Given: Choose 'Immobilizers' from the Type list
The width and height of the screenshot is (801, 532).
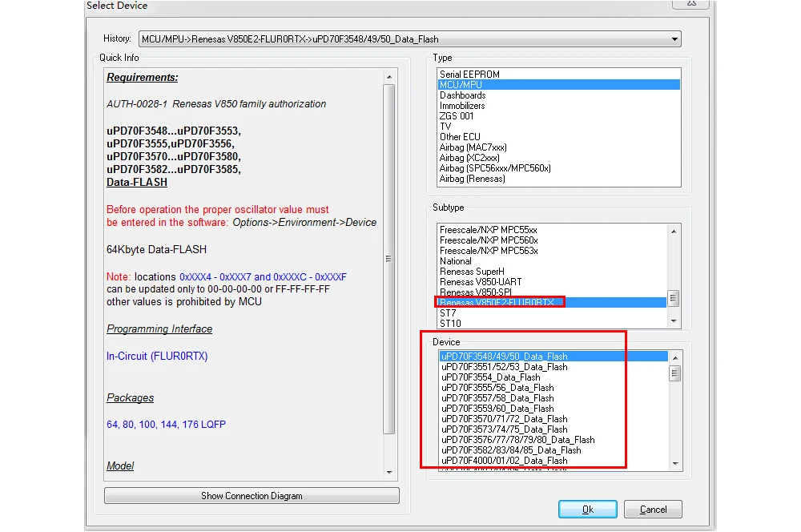Looking at the screenshot, I should point(558,106).
